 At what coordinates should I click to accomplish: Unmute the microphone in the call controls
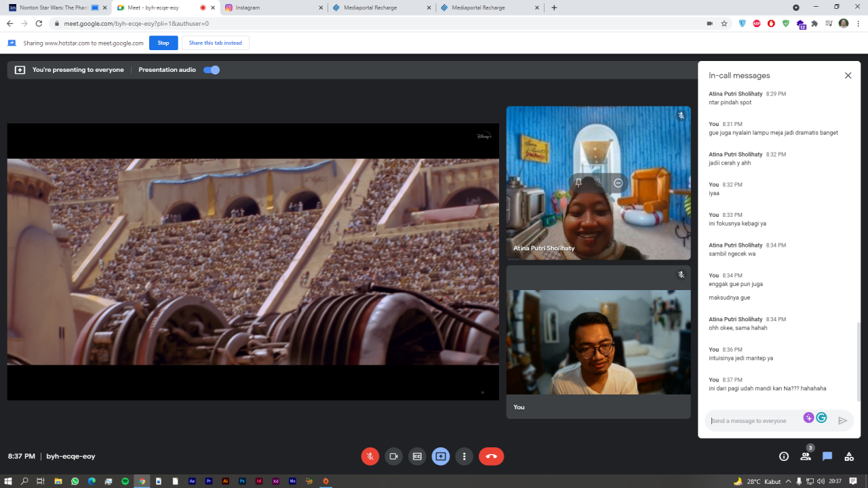coord(370,456)
